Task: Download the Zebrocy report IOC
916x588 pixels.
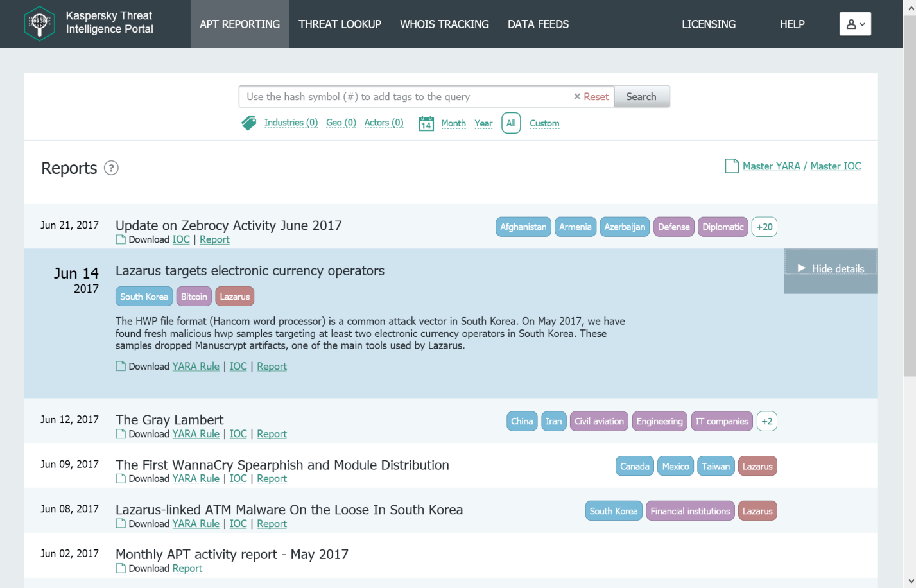Action: click(181, 239)
